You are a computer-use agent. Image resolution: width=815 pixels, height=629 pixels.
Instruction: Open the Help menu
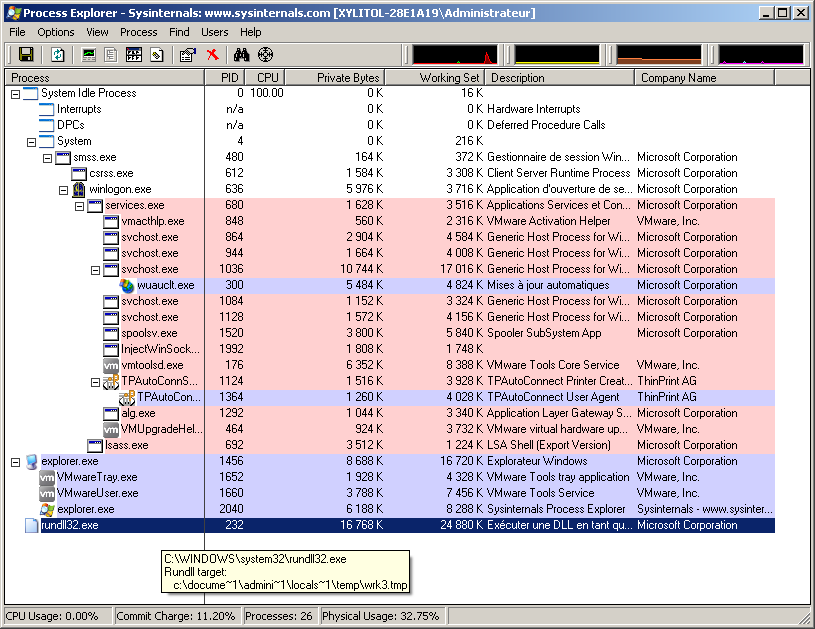click(x=251, y=32)
